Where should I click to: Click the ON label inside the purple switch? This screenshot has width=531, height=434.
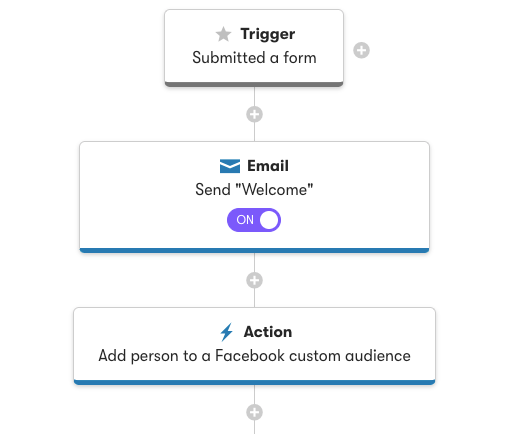pos(245,220)
